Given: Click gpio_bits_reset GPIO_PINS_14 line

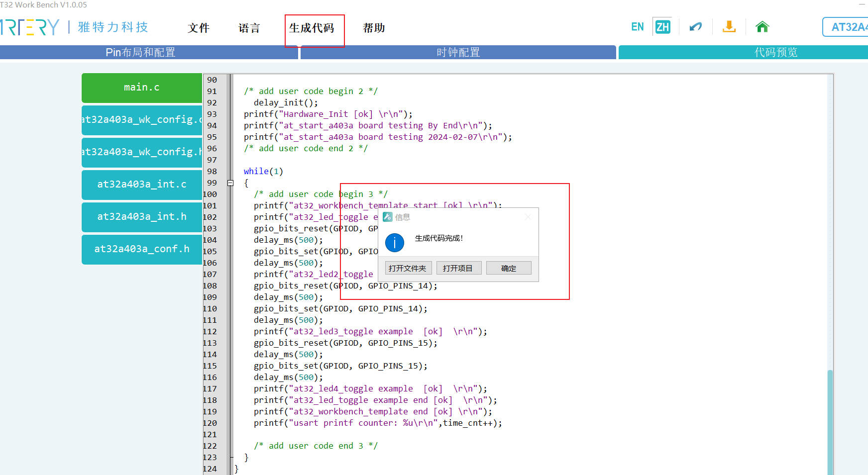Looking at the screenshot, I should click(x=345, y=285).
